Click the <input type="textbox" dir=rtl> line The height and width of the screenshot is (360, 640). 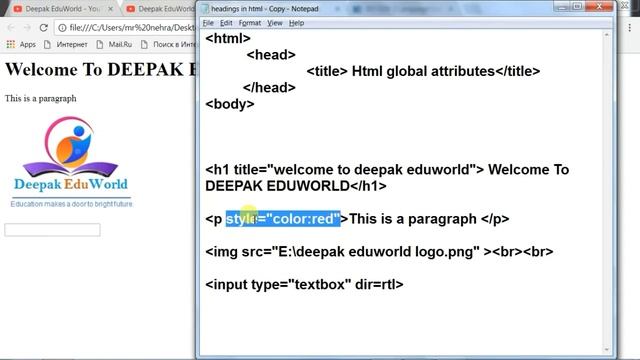304,284
